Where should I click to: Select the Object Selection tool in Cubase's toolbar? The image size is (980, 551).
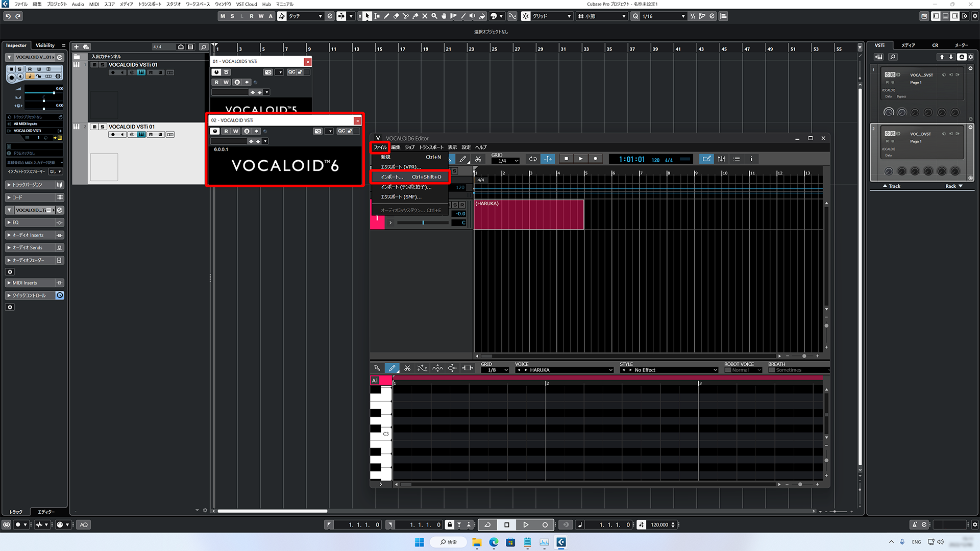[367, 16]
